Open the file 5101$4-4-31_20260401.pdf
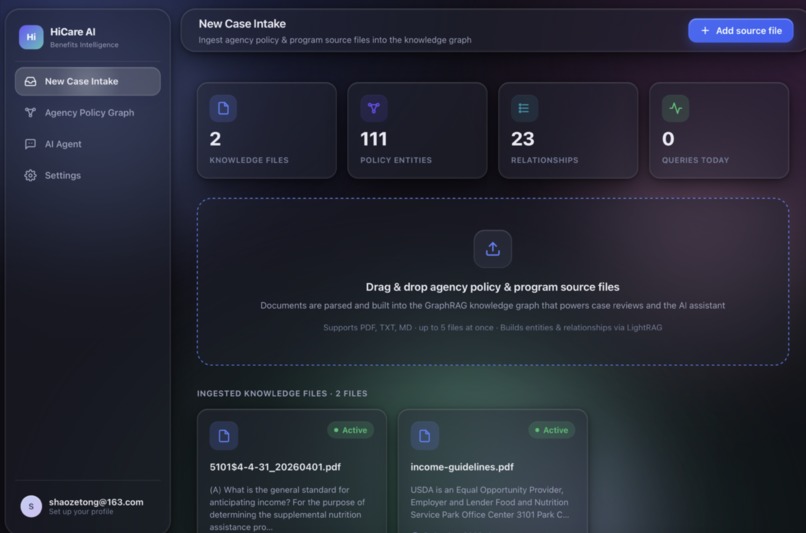The height and width of the screenshot is (533, 806). pos(275,467)
